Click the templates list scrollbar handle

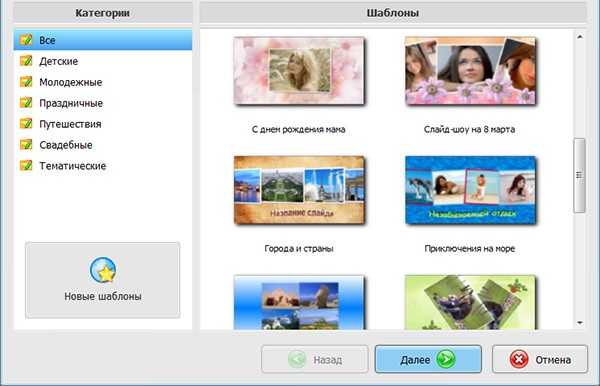(x=580, y=175)
